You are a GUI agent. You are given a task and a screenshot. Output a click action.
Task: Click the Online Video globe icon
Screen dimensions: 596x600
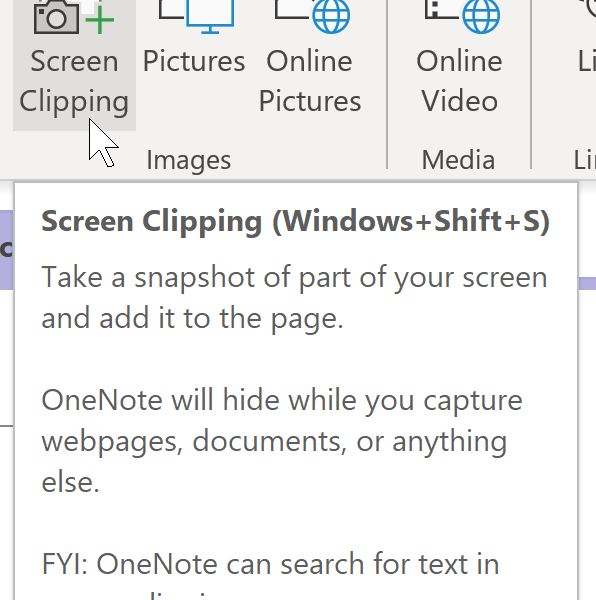pyautogui.click(x=481, y=16)
